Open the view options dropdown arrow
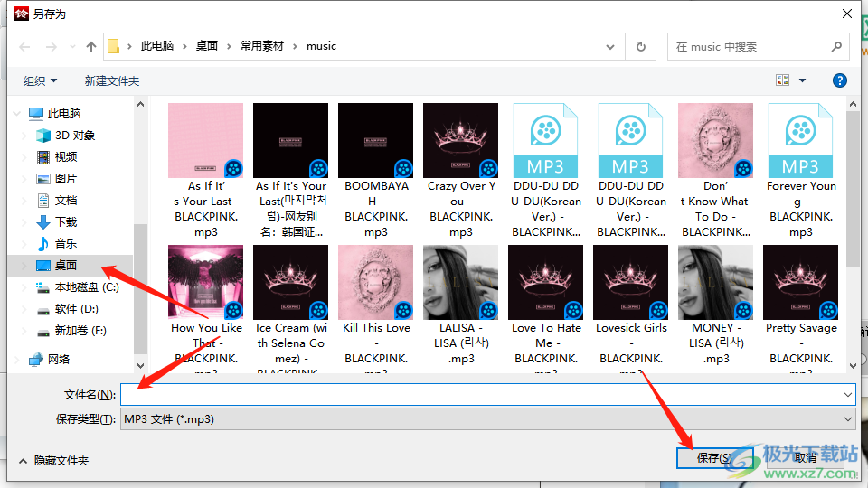The height and width of the screenshot is (488, 868). 802,80
